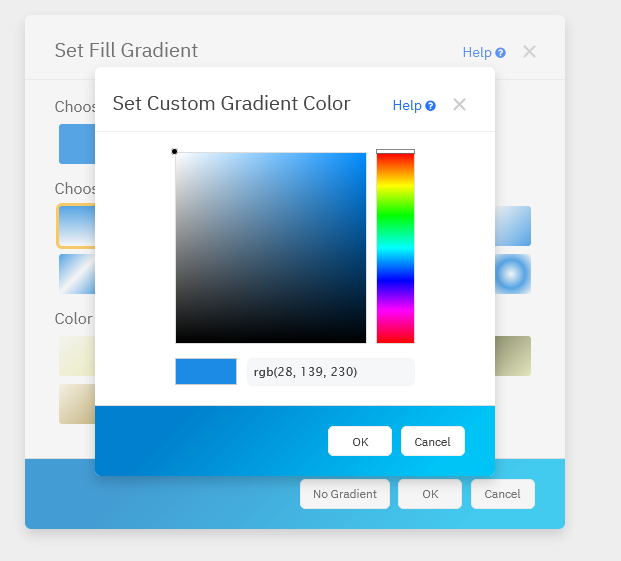Choose the pale yellow color swatch
The height and width of the screenshot is (561, 621).
76,356
